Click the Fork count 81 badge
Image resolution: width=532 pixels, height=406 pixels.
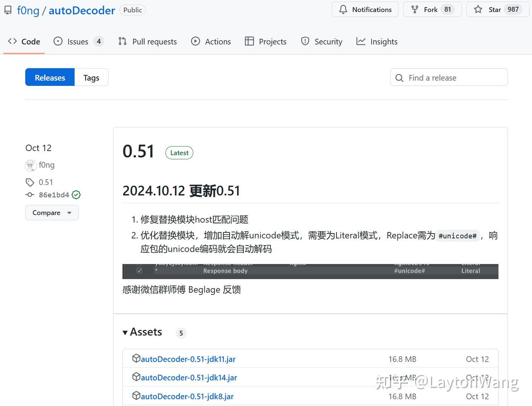449,9
